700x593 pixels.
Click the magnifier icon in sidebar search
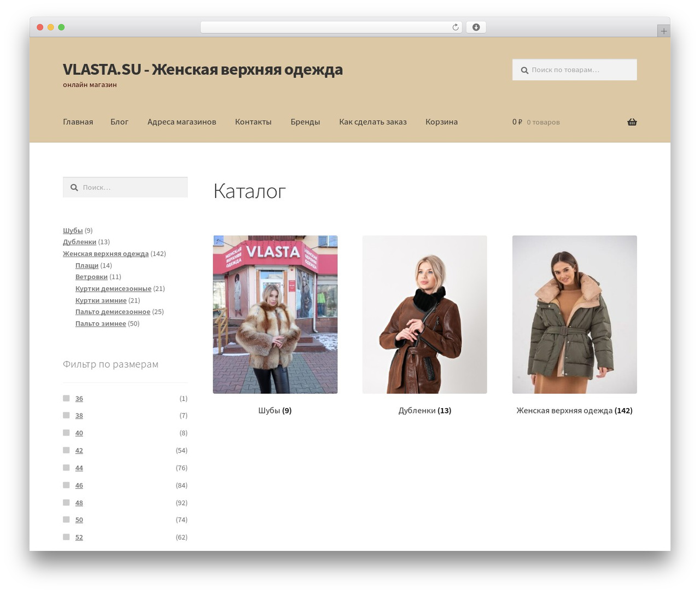[74, 188]
